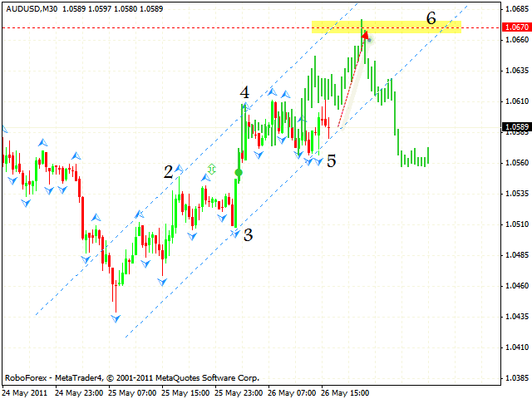Select wave label 4 on the chart
This screenshot has height=399, width=532.
[x=244, y=92]
